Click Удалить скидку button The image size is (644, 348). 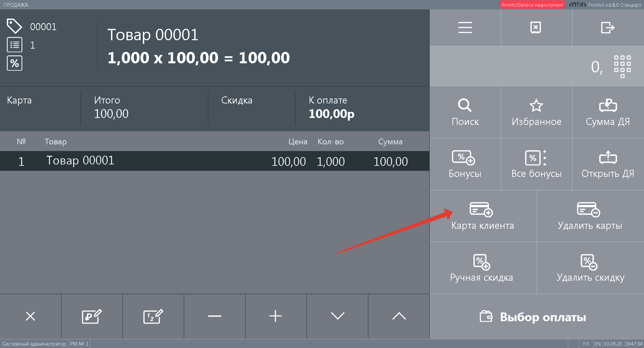(590, 268)
